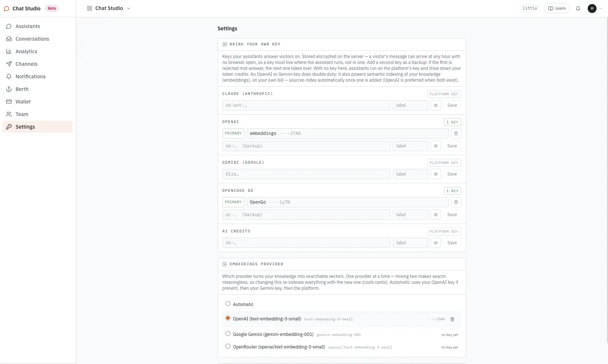Select the Automatic embeddings provider
608x364 pixels.
pos(228,304)
